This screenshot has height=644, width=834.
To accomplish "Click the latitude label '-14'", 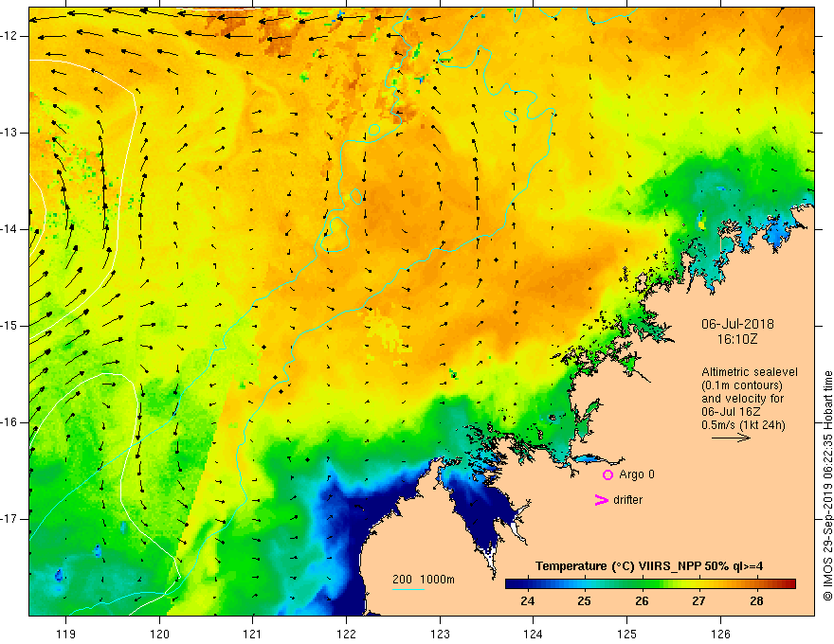I will pos(9,229).
